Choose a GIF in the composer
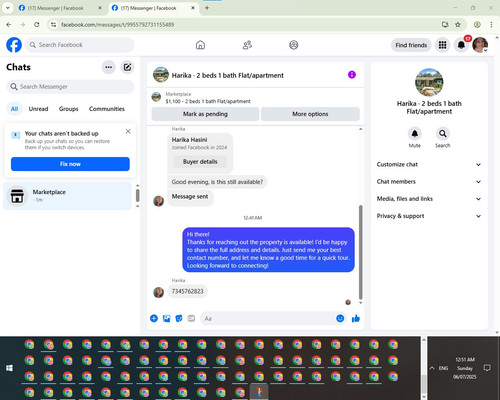The image size is (500, 400). pyautogui.click(x=191, y=318)
